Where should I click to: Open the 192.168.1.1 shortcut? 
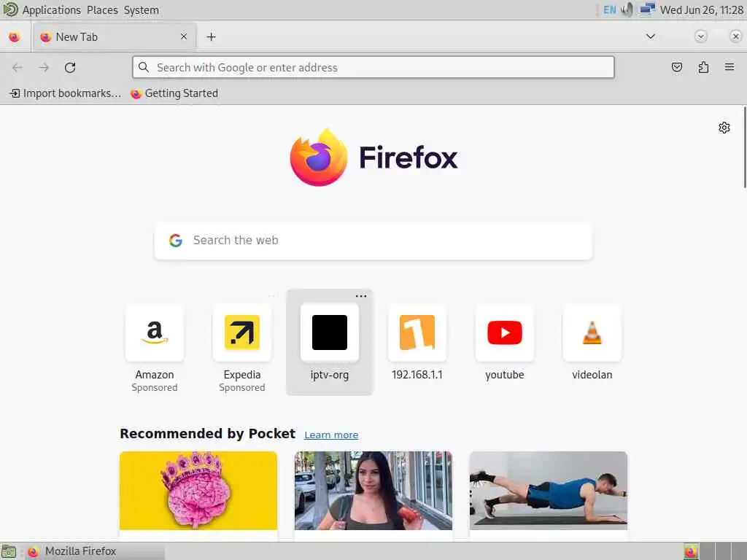(417, 343)
